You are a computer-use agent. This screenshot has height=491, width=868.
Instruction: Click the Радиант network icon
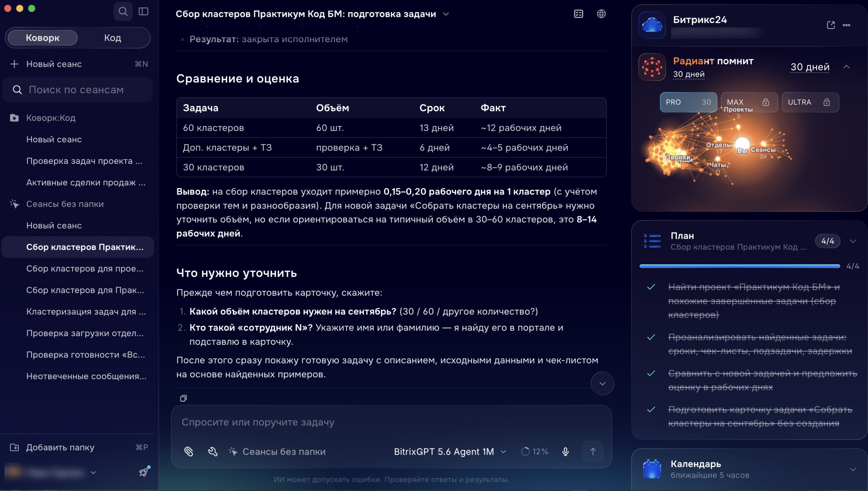pyautogui.click(x=652, y=67)
